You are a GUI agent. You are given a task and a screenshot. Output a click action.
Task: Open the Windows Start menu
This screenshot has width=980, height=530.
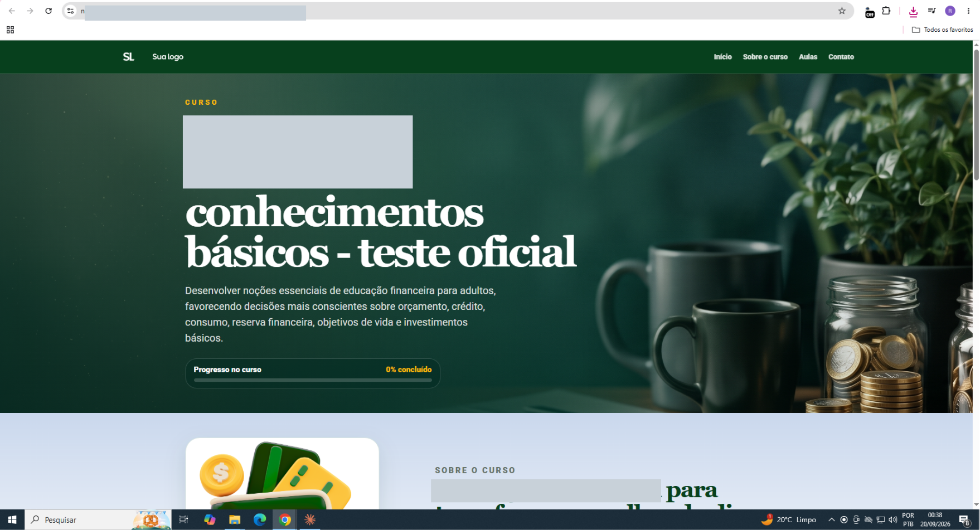pyautogui.click(x=12, y=520)
